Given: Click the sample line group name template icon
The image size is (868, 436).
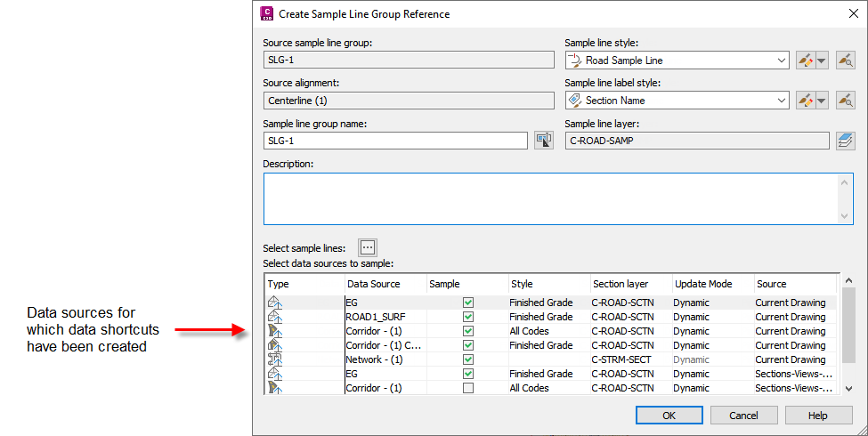Looking at the screenshot, I should tap(543, 141).
